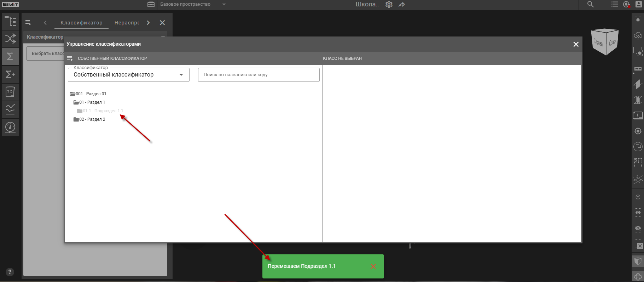
Task: Open the 2D drawings sidebar tool
Action: tap(10, 92)
